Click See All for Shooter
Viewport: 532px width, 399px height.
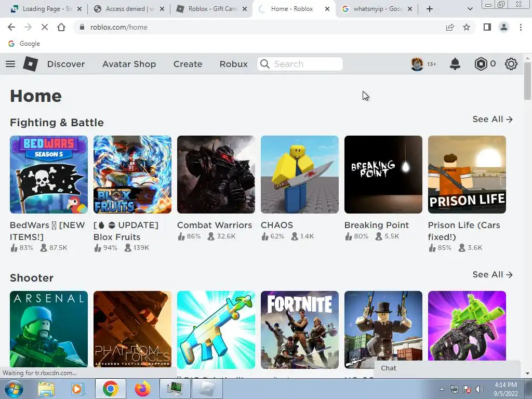pos(493,274)
